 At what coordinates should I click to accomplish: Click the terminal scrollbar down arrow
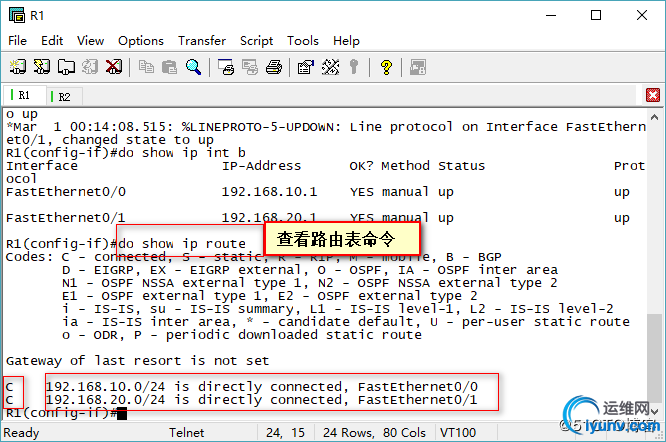pos(655,411)
